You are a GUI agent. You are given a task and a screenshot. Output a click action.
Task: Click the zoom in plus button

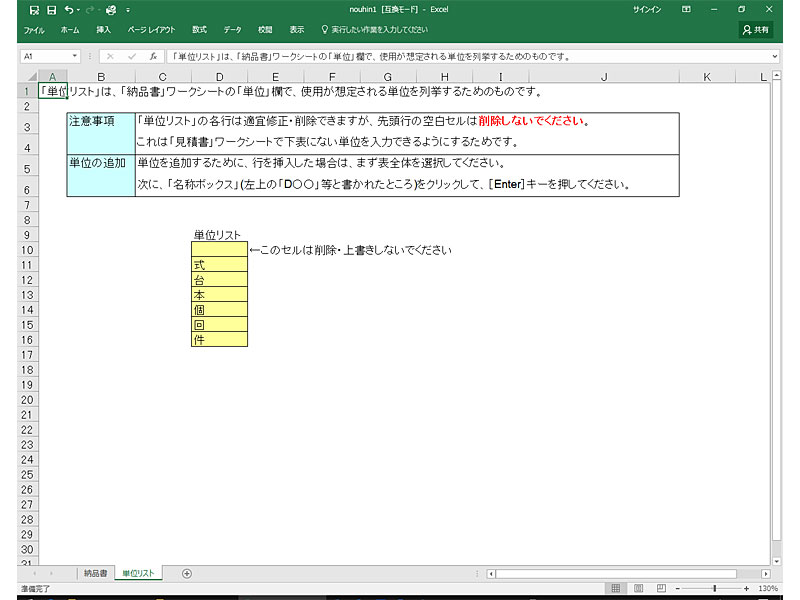coord(746,589)
